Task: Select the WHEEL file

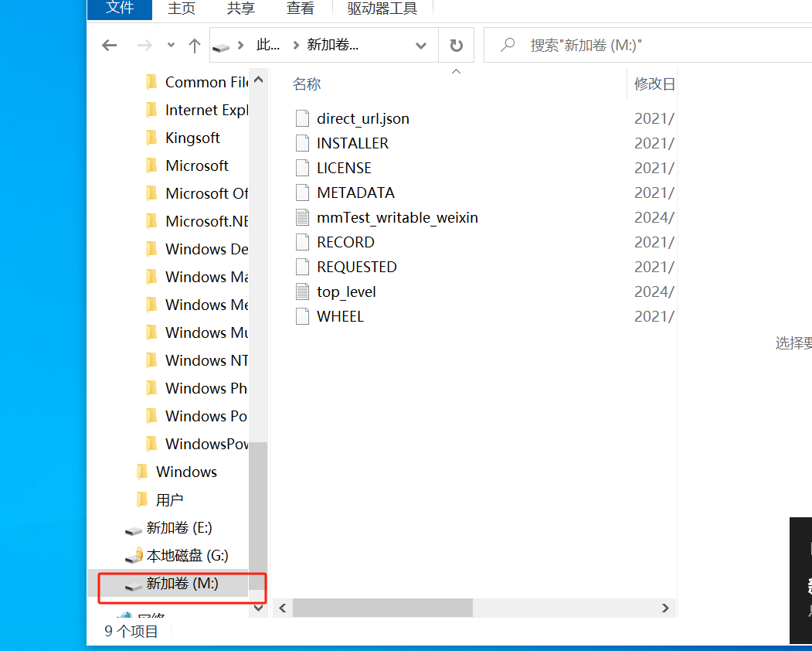Action: pyautogui.click(x=340, y=316)
